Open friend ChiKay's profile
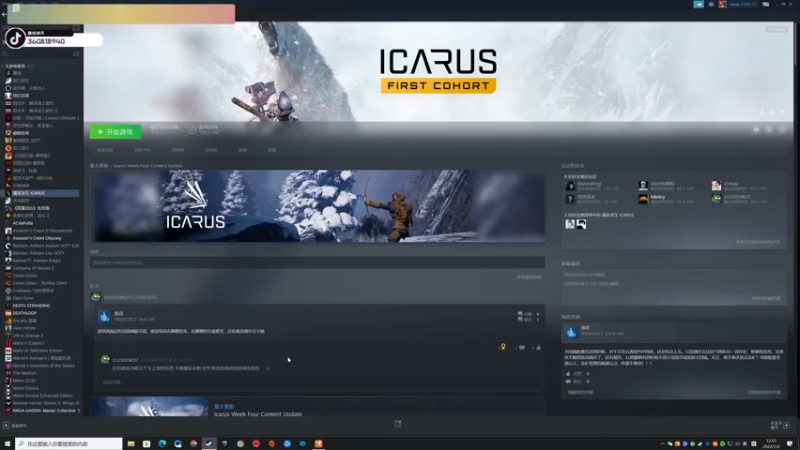The height and width of the screenshot is (450, 800). (x=731, y=184)
